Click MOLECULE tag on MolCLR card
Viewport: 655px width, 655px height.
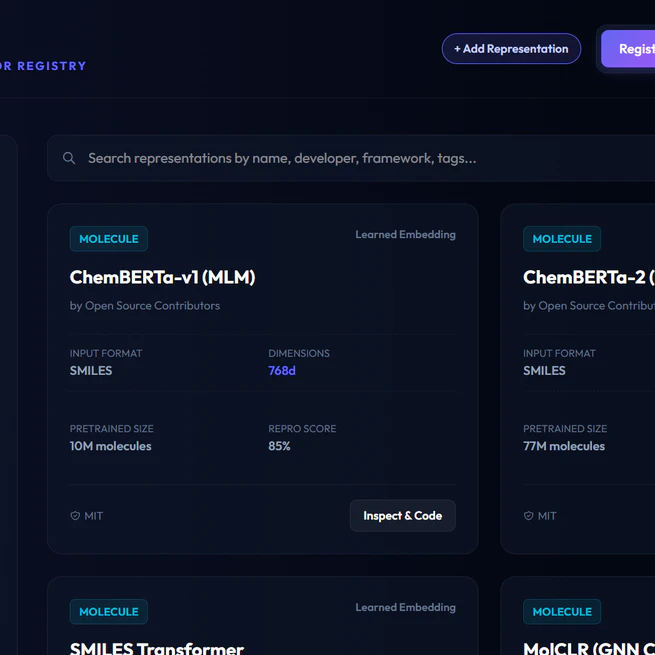pos(562,612)
